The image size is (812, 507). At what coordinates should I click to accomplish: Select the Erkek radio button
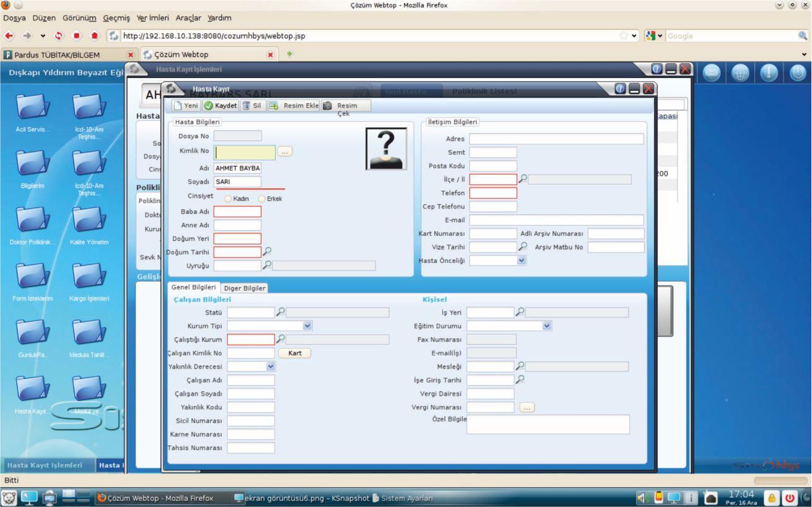(x=263, y=199)
